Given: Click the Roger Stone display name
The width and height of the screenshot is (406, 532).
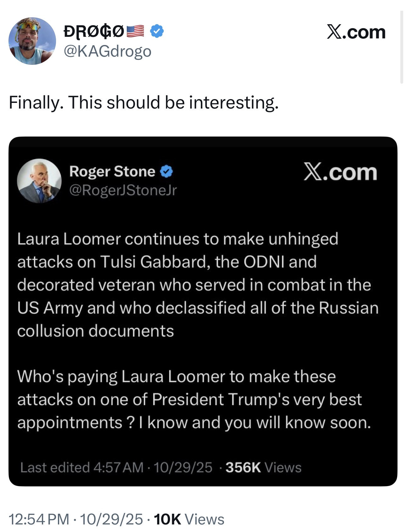Looking at the screenshot, I should click(112, 172).
